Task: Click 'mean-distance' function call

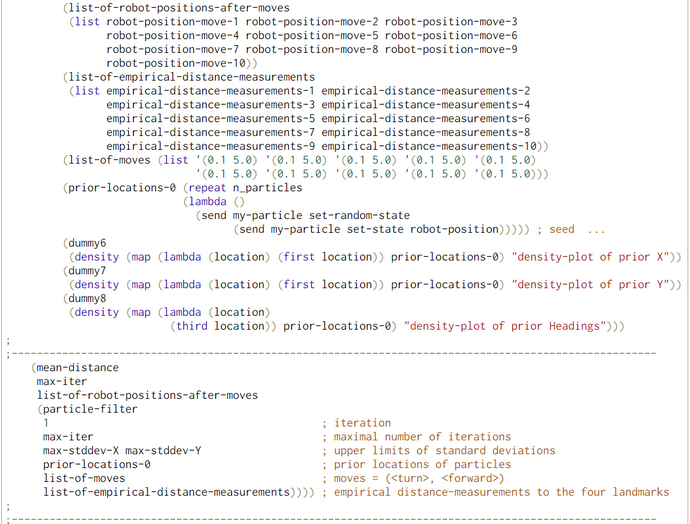Action: pos(77,368)
